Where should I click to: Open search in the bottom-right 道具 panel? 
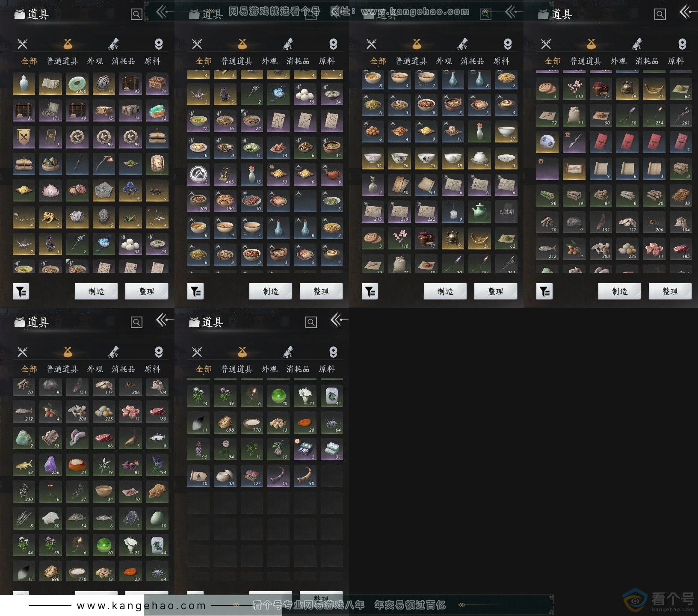pos(311,323)
